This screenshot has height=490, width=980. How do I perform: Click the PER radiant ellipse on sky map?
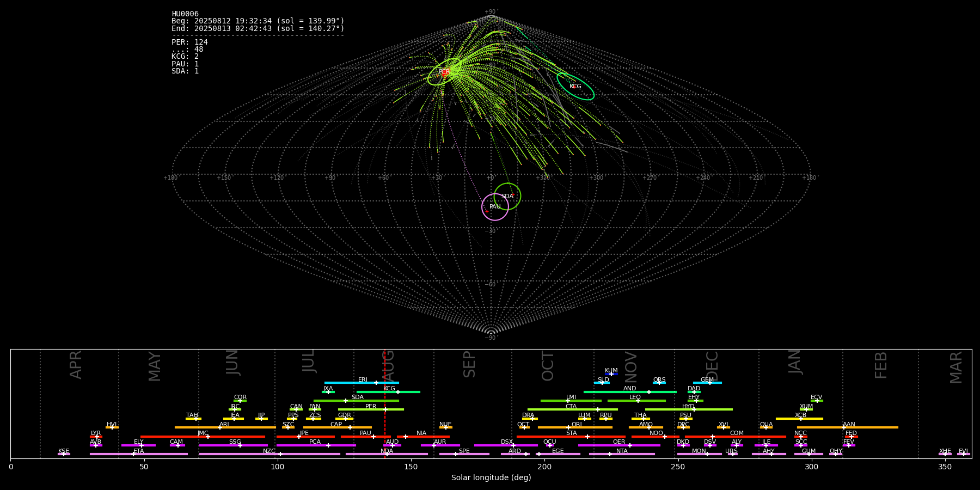[444, 72]
